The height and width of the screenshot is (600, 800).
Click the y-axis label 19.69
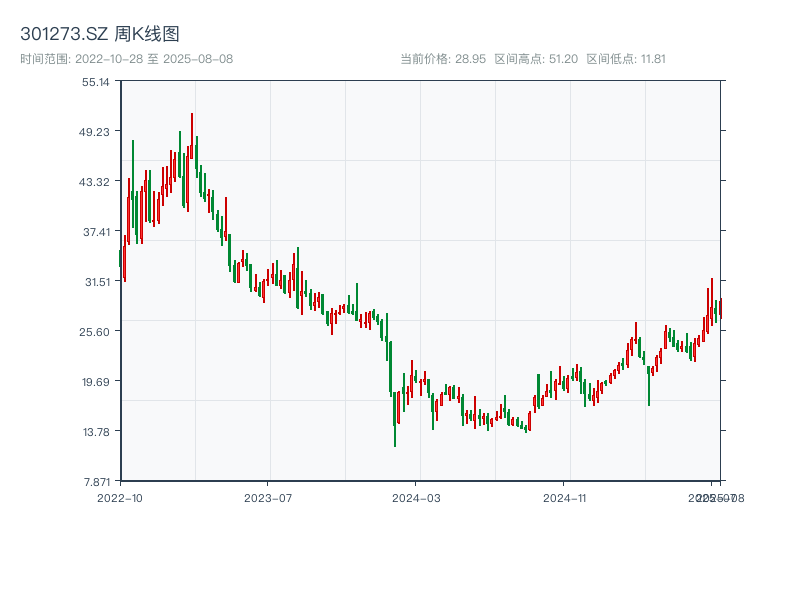[96, 382]
